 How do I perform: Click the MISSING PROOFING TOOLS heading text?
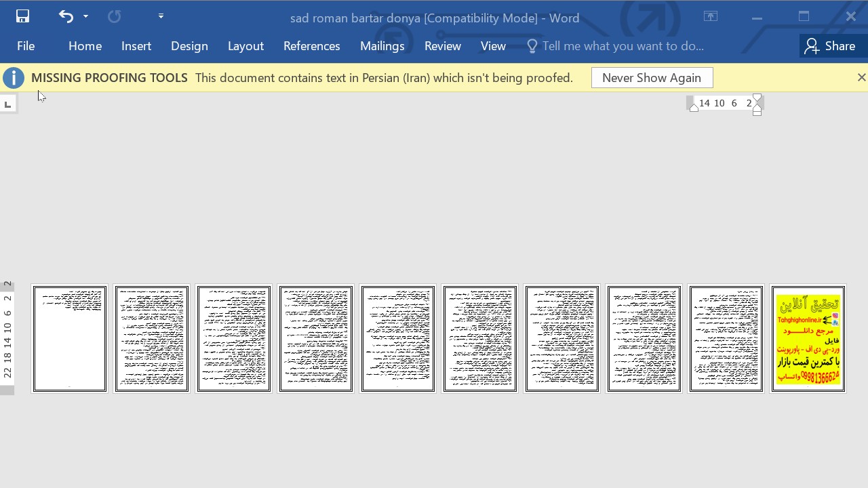(x=109, y=78)
